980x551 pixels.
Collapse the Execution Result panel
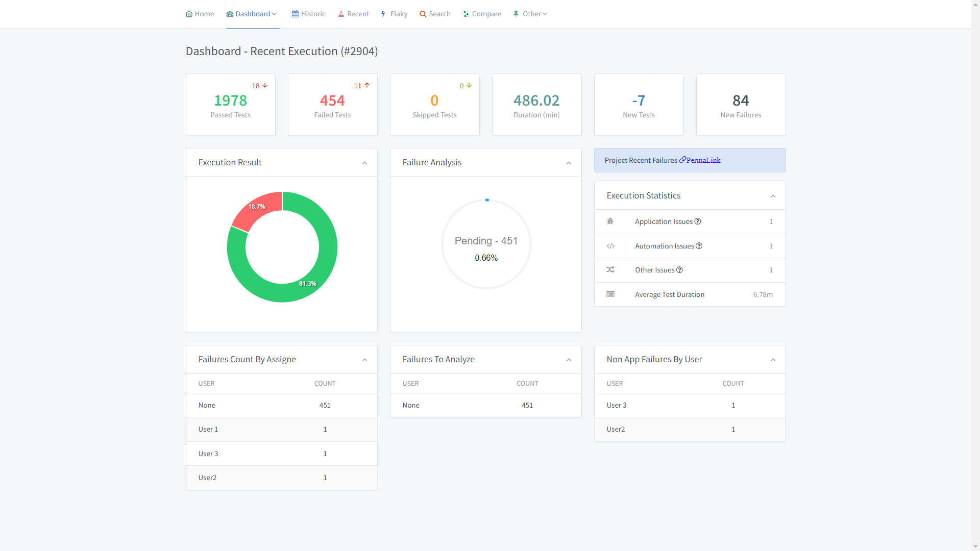click(x=364, y=163)
